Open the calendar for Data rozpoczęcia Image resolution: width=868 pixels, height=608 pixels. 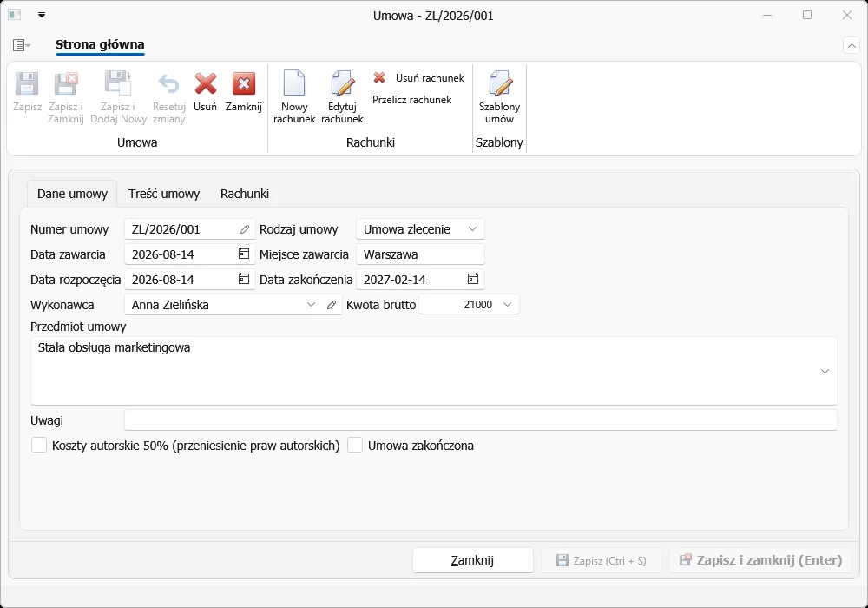click(244, 279)
